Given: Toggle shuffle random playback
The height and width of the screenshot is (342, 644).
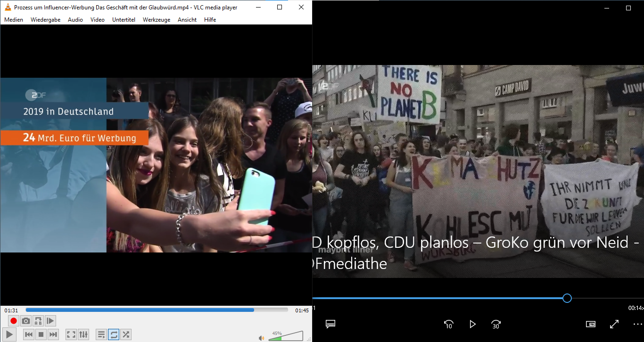Looking at the screenshot, I should click(126, 334).
